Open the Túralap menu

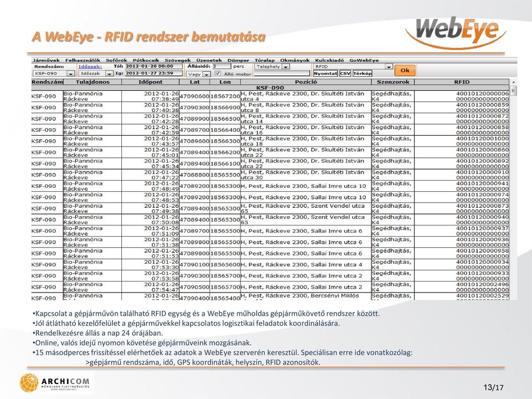(x=265, y=60)
